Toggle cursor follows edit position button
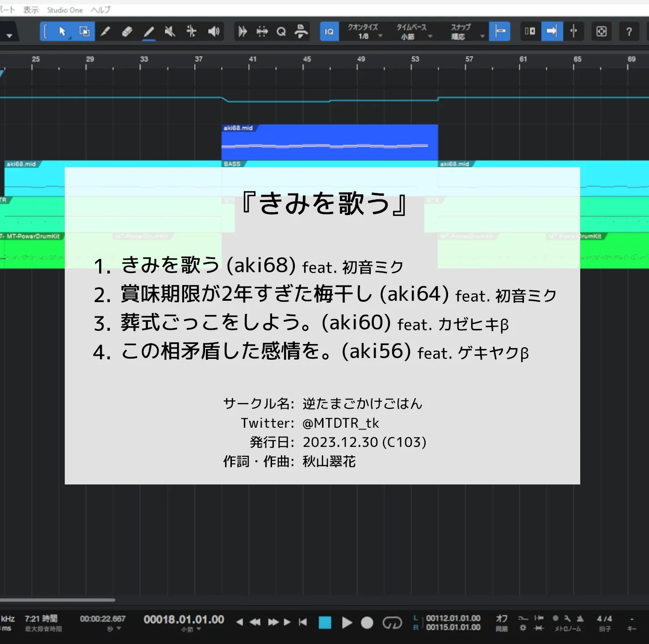Viewport: 649px width, 644px height. tap(574, 31)
